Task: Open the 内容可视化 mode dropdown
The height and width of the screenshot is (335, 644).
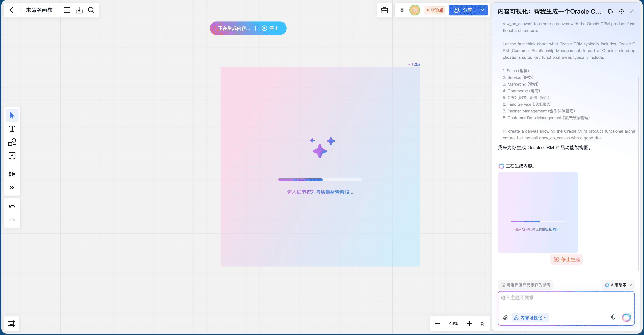Action: click(530, 318)
